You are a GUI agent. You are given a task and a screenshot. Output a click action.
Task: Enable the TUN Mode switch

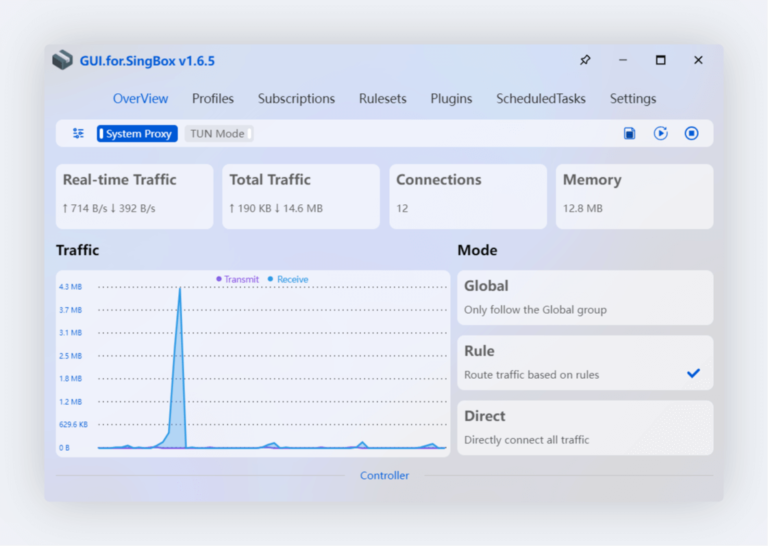click(x=219, y=134)
